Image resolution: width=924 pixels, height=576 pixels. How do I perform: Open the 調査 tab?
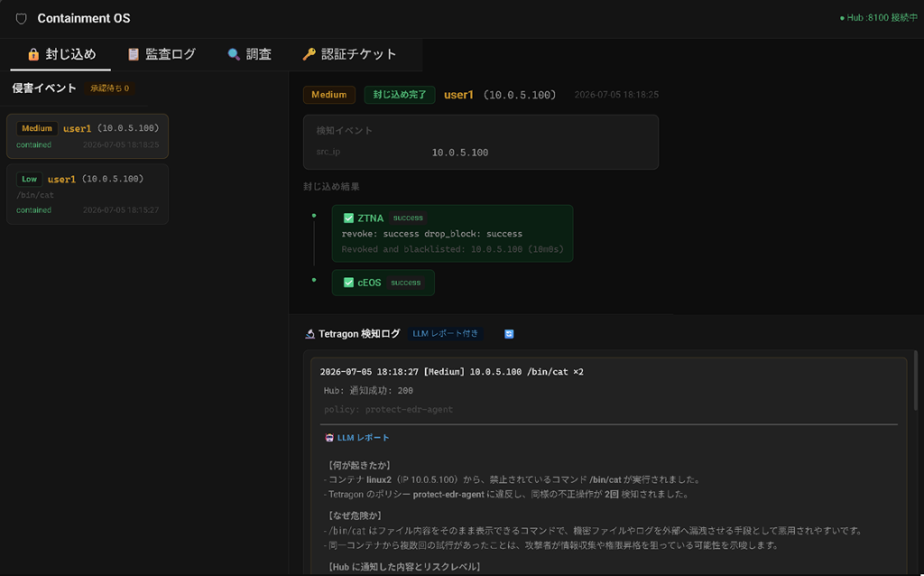click(x=249, y=54)
